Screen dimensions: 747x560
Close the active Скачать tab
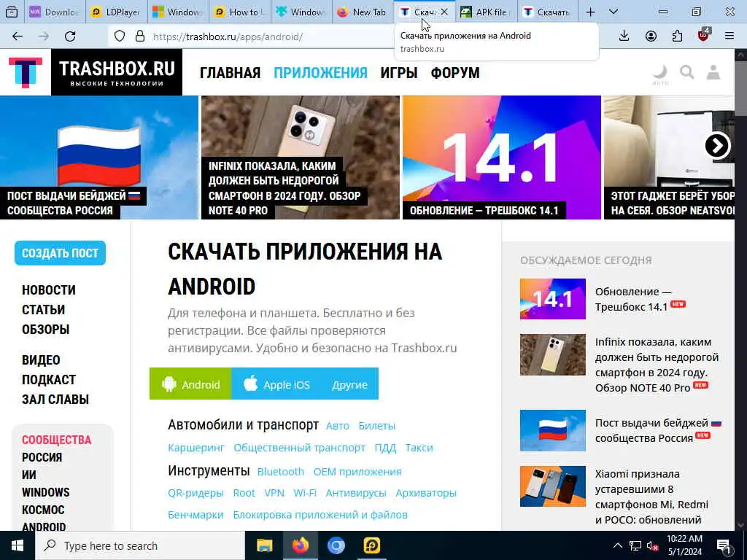click(x=444, y=12)
